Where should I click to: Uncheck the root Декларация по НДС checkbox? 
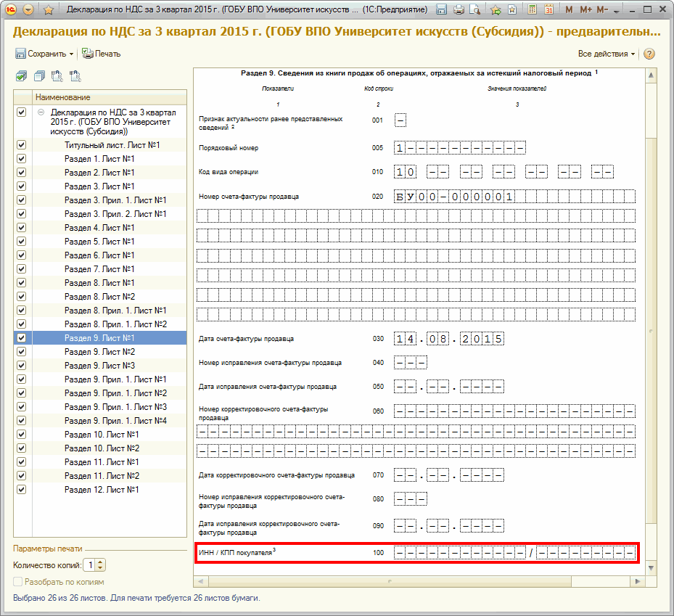pos(21,112)
